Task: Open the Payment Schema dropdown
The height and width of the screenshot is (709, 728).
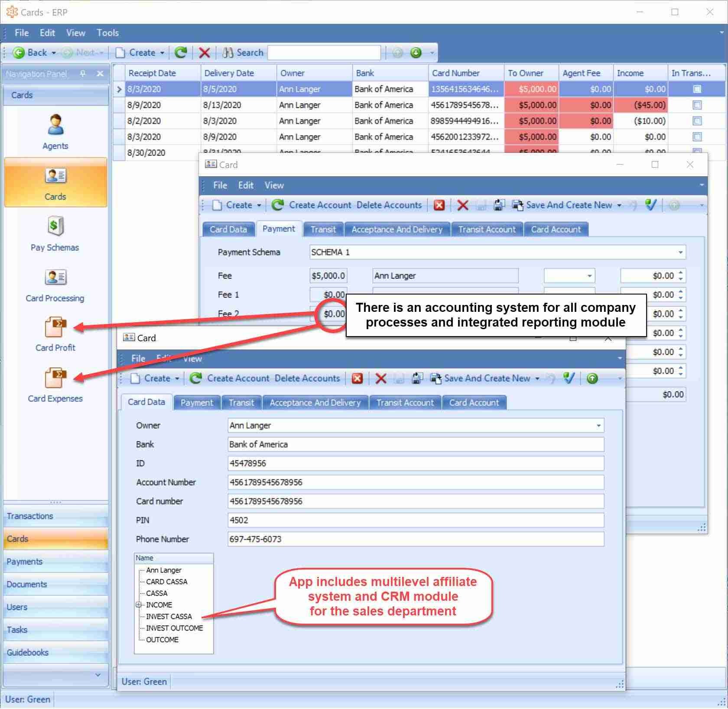Action: [680, 253]
